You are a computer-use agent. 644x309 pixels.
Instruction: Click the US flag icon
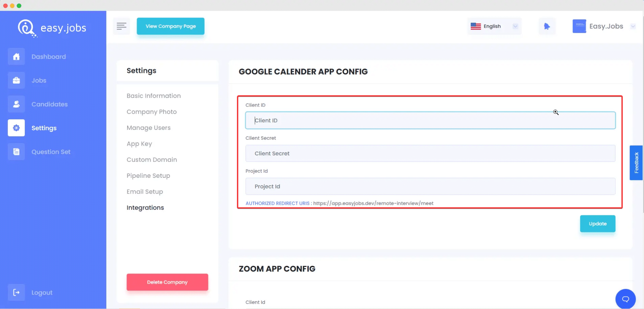[x=476, y=26]
